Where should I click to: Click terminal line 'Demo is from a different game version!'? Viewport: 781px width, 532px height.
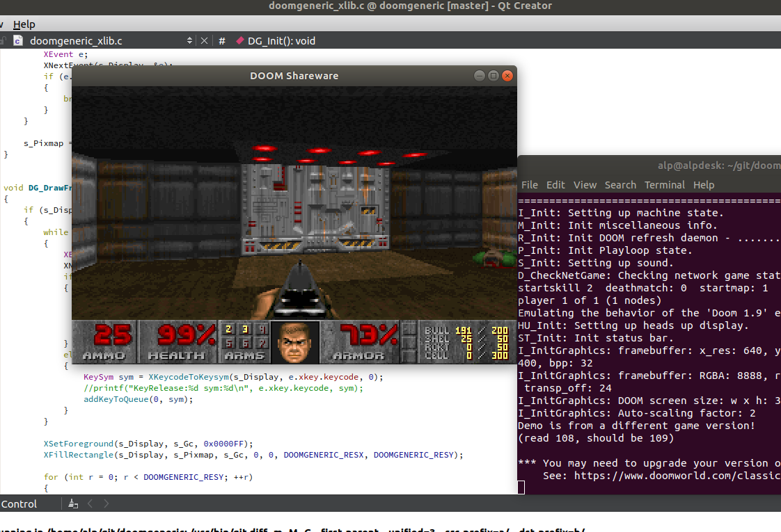tap(636, 426)
